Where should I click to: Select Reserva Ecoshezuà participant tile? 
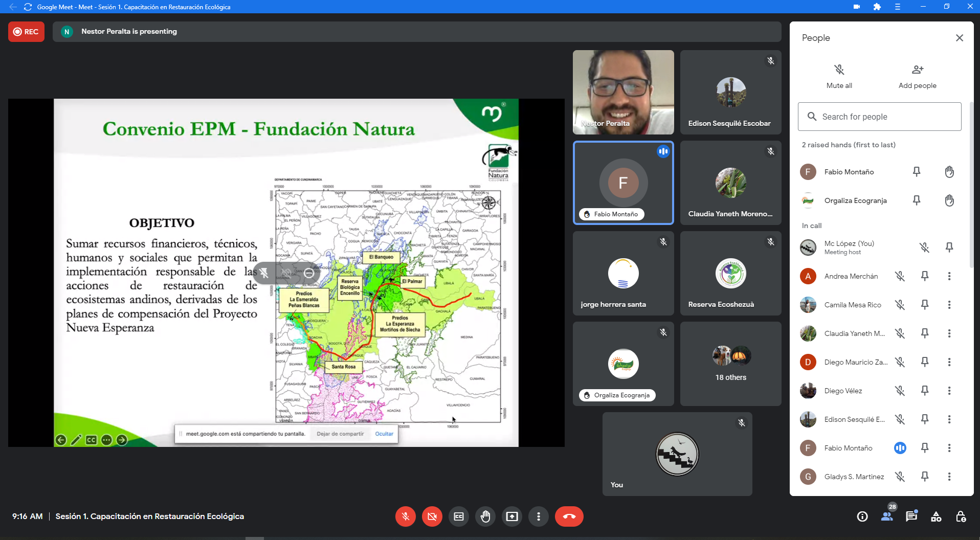[731, 273]
